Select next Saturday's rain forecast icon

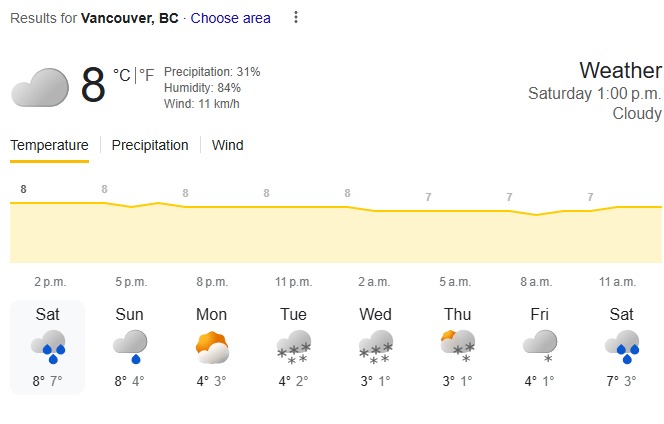(x=621, y=345)
